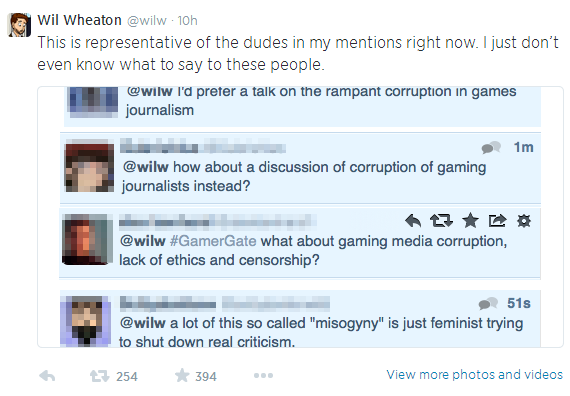This screenshot has width=570, height=396.
Task: Open Wil Wheaton's profile name link
Action: tap(79, 20)
